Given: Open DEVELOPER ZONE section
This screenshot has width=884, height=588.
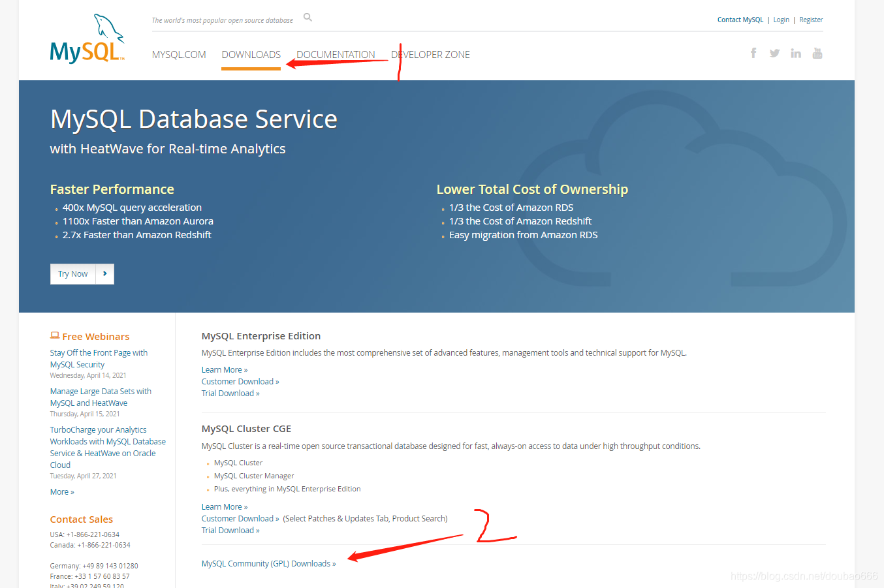Looking at the screenshot, I should coord(430,55).
